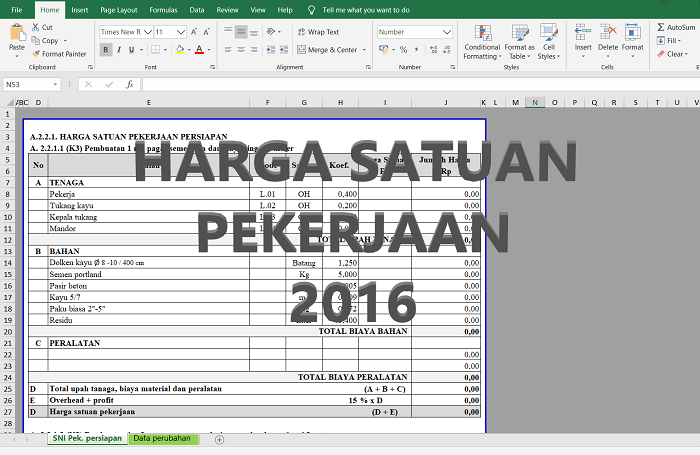Toggle Underline formatting
700x455 pixels.
tap(131, 50)
